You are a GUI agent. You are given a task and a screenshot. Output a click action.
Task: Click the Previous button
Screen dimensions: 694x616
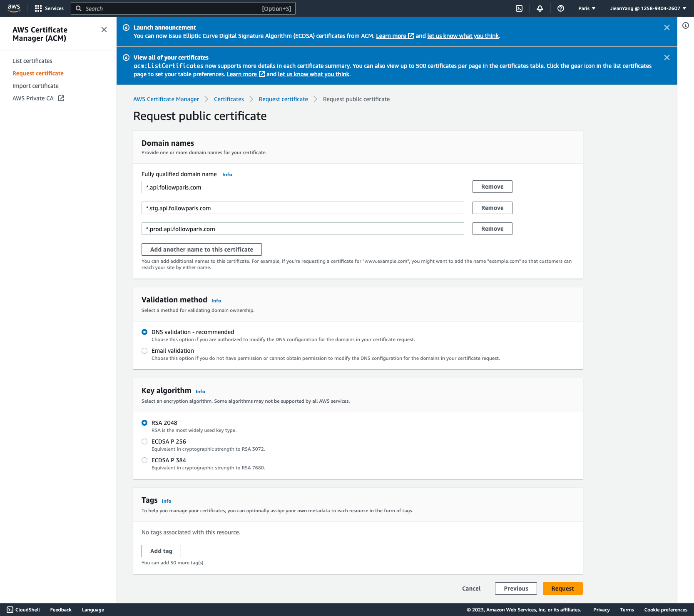click(x=516, y=589)
